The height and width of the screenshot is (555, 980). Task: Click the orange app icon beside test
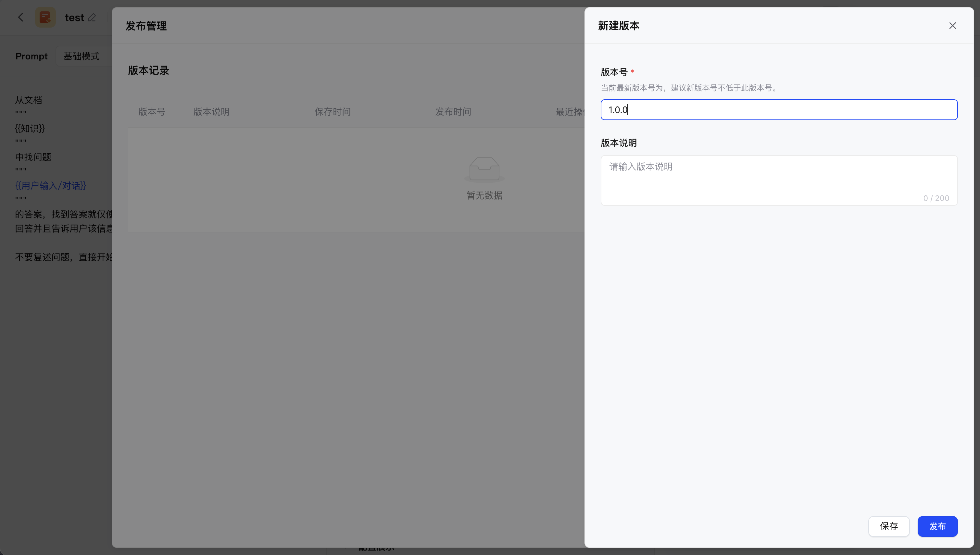45,17
